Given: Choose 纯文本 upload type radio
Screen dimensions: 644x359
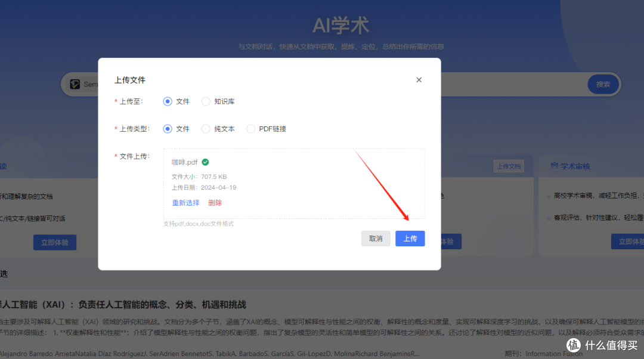Looking at the screenshot, I should pos(206,129).
